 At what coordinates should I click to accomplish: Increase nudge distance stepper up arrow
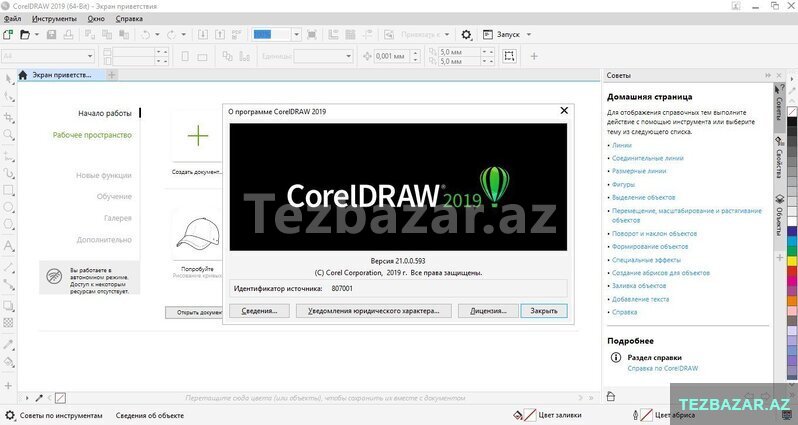tap(416, 52)
